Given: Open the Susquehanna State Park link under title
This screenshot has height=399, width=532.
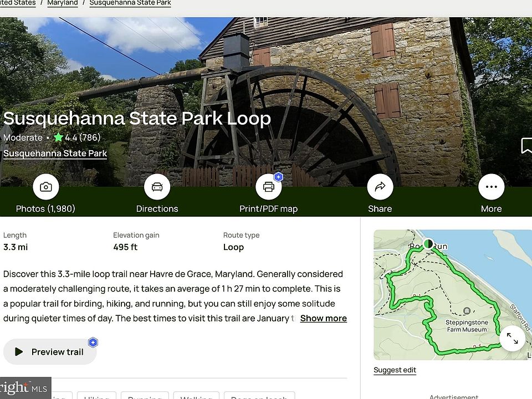Looking at the screenshot, I should pos(55,154).
